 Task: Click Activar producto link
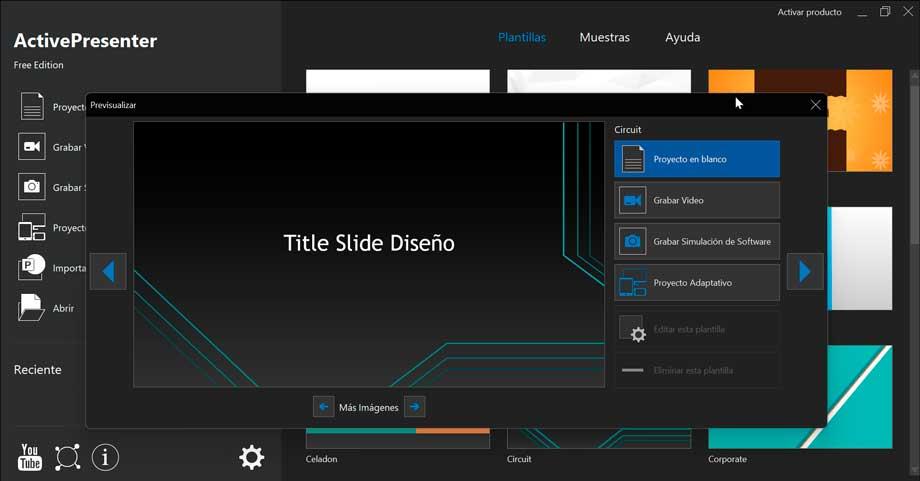click(809, 12)
